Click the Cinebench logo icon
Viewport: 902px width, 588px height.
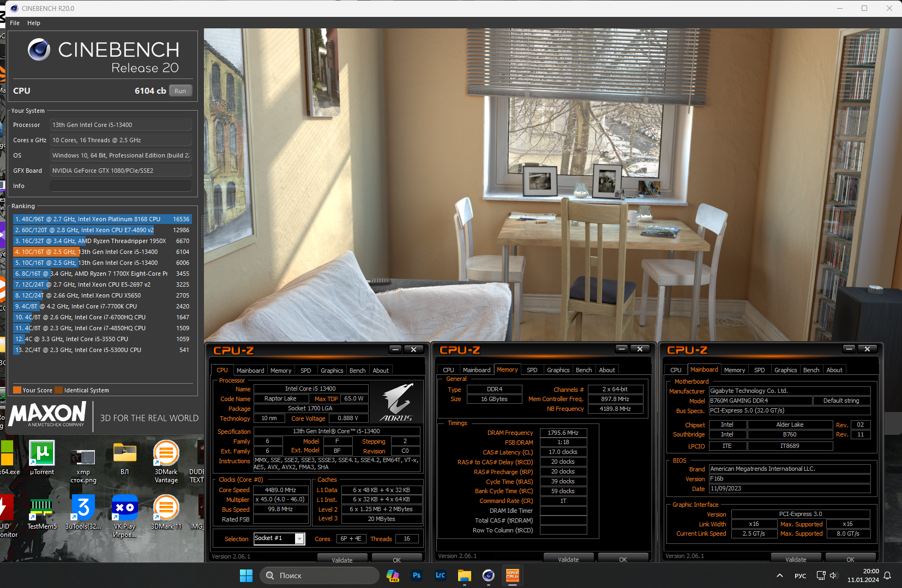(x=39, y=50)
